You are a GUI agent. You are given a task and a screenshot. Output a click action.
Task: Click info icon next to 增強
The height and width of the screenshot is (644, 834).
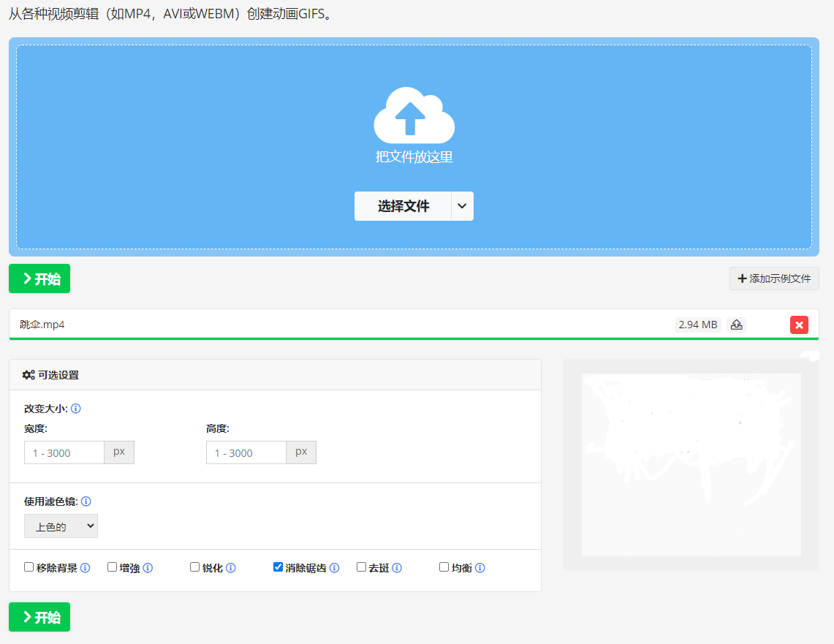tap(148, 568)
